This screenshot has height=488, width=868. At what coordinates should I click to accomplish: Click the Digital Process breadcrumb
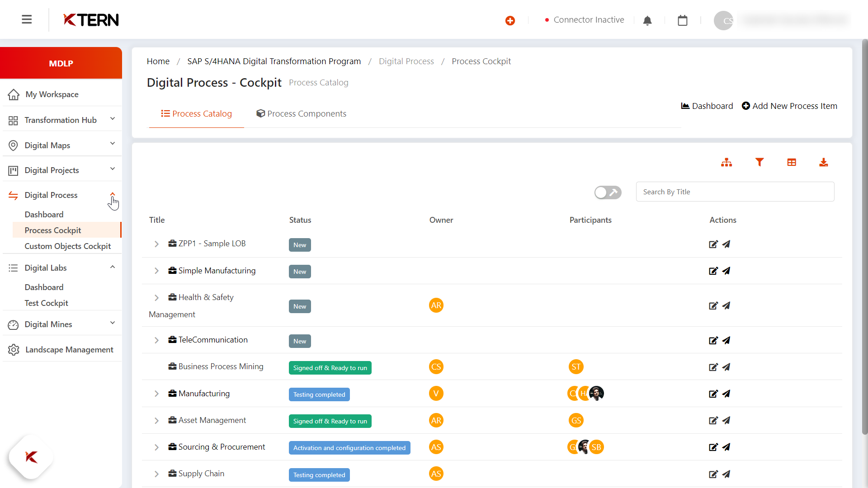[406, 61]
